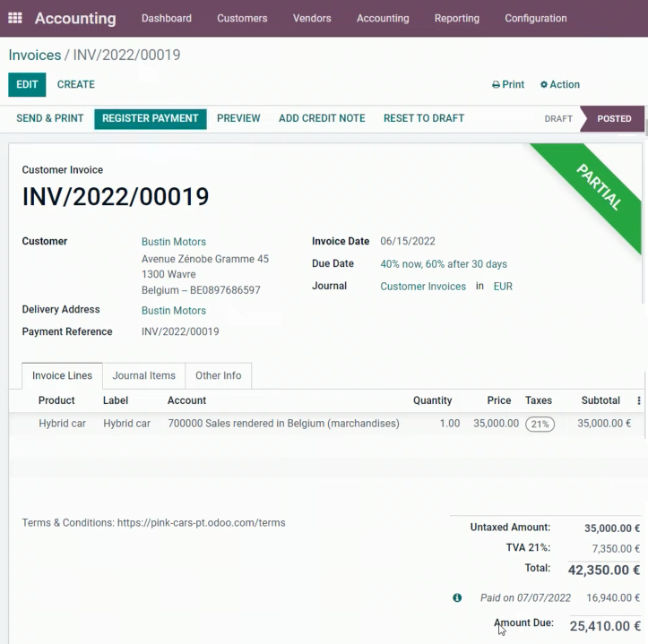Switch to the Journal Items tab
The image size is (648, 644).
[143, 375]
